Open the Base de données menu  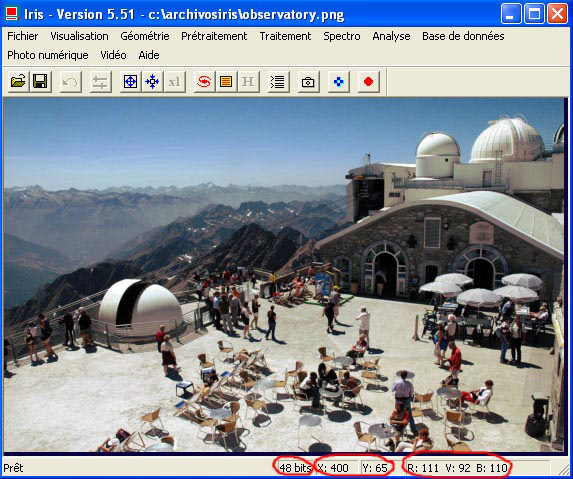point(463,36)
